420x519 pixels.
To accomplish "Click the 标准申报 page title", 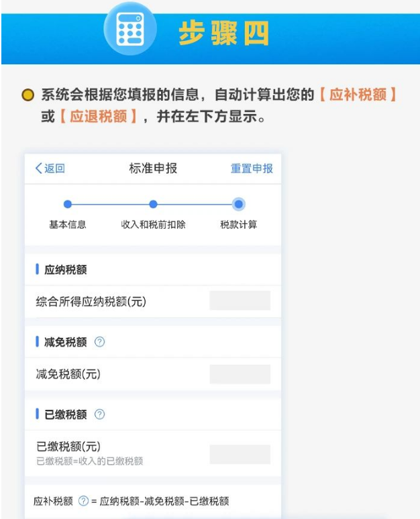I will [x=153, y=168].
